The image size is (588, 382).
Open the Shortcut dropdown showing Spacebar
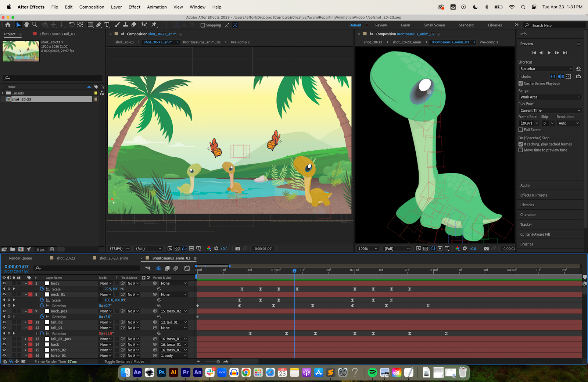coord(546,69)
